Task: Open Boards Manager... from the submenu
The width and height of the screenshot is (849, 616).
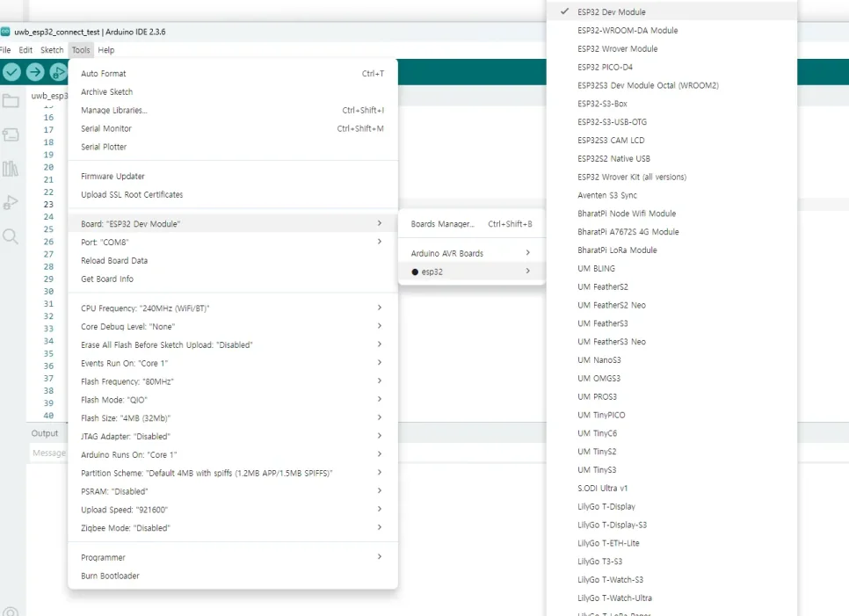Action: (x=472, y=223)
